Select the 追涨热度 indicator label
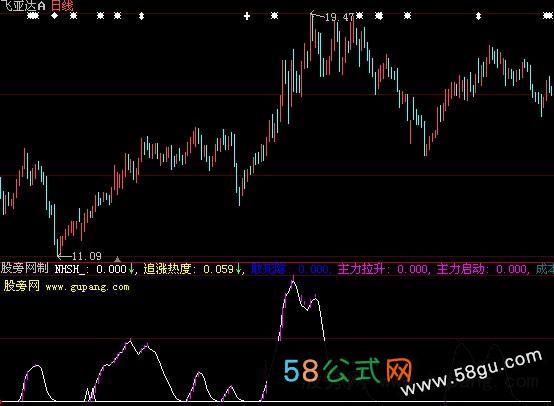 click(167, 269)
